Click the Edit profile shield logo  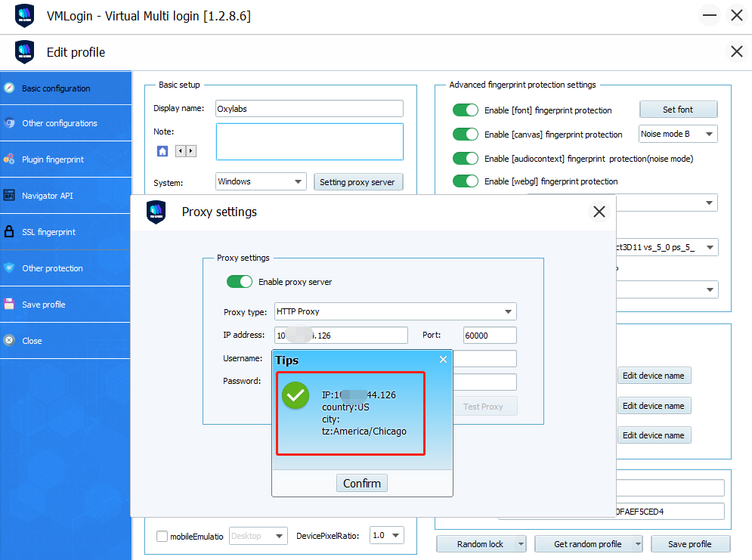24,52
